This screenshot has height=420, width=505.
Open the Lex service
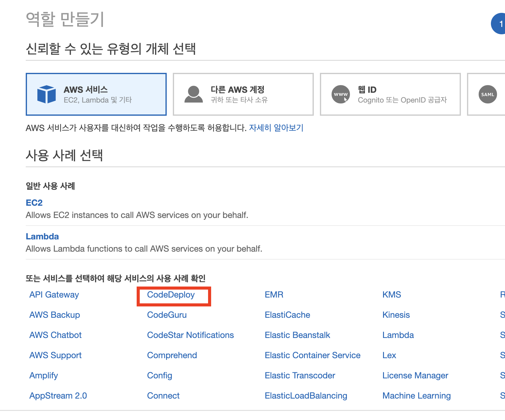pyautogui.click(x=389, y=355)
